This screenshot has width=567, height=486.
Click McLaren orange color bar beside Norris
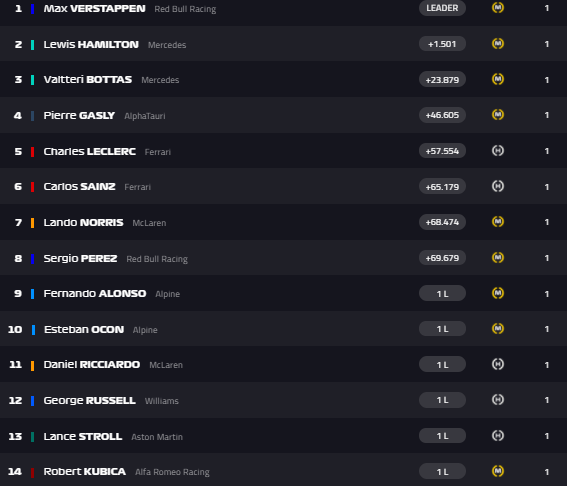(x=33, y=223)
